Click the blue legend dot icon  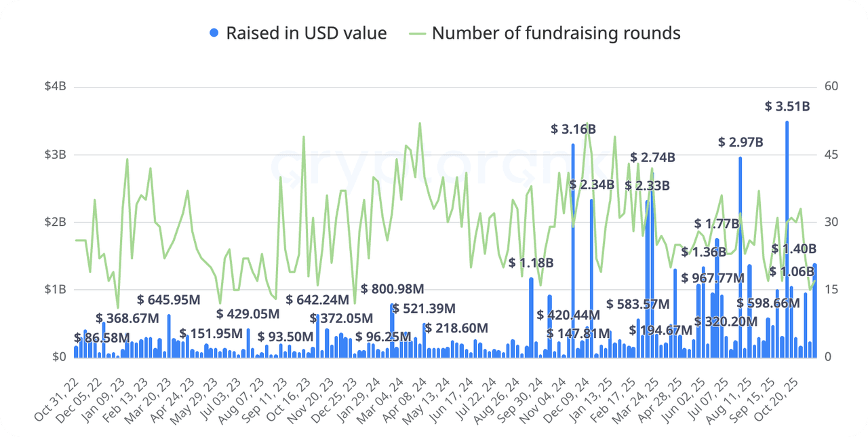point(215,33)
